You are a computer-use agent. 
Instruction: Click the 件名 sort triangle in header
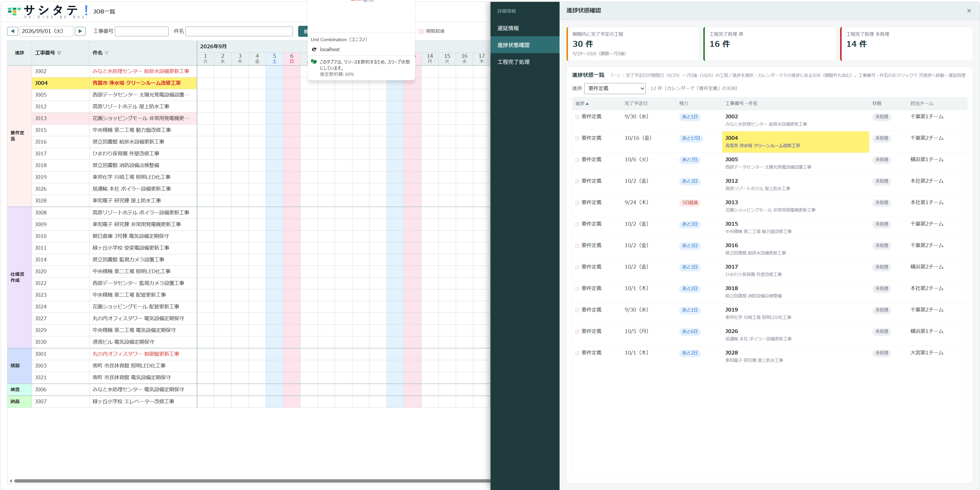[x=107, y=53]
